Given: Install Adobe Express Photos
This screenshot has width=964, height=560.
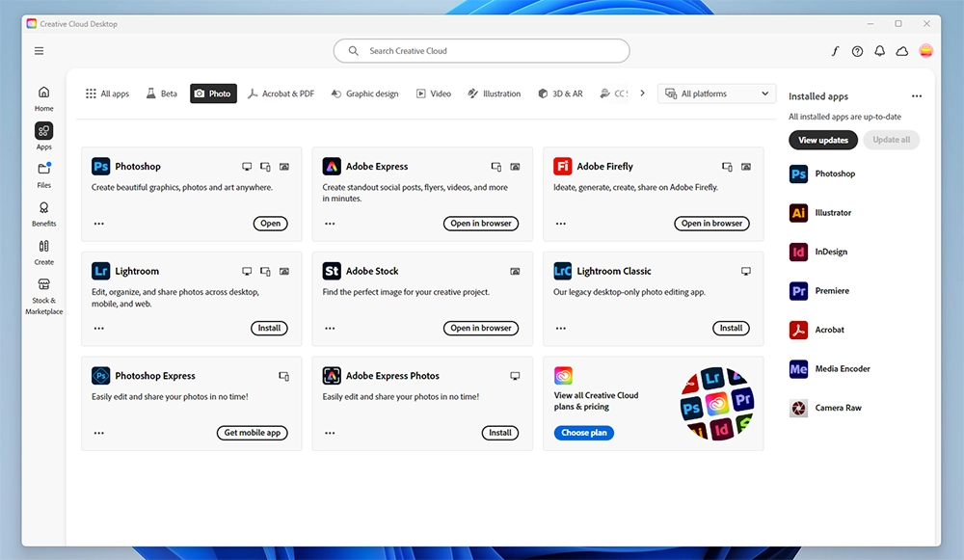Looking at the screenshot, I should coord(500,432).
